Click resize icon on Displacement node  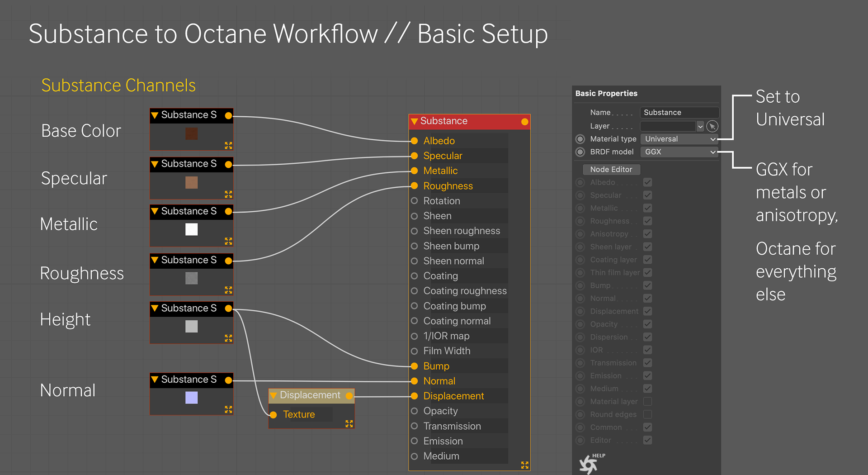click(x=349, y=424)
